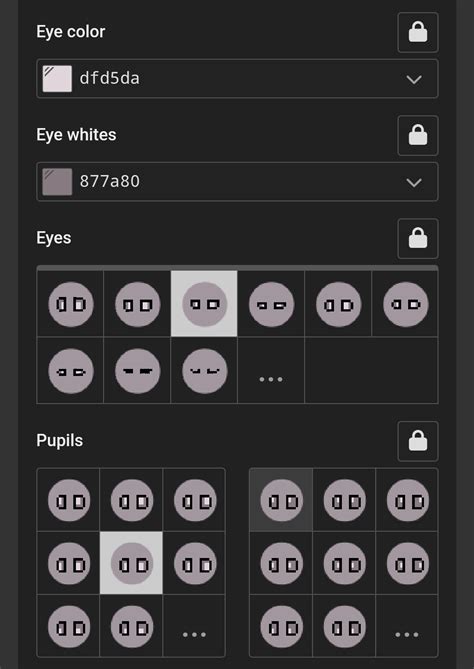Viewport: 474px width, 669px height.
Task: Toggle the Eye whites lock
Action: pos(418,135)
